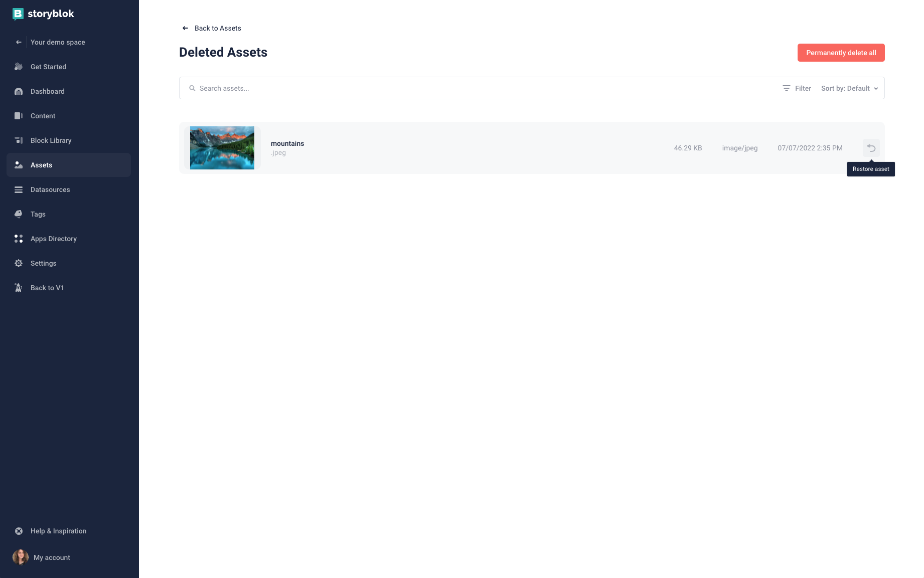
Task: Click the Help & Inspiration lifebuoy icon
Action: point(19,531)
